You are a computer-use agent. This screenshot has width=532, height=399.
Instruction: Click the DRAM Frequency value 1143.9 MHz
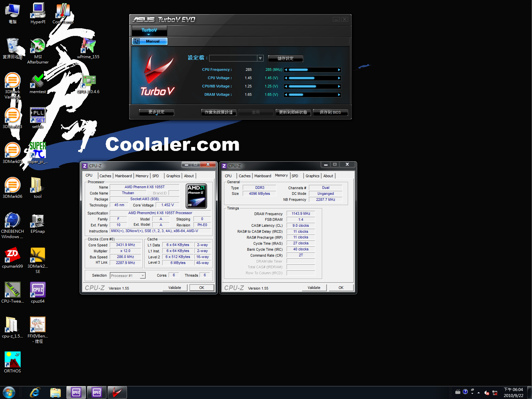click(x=301, y=214)
